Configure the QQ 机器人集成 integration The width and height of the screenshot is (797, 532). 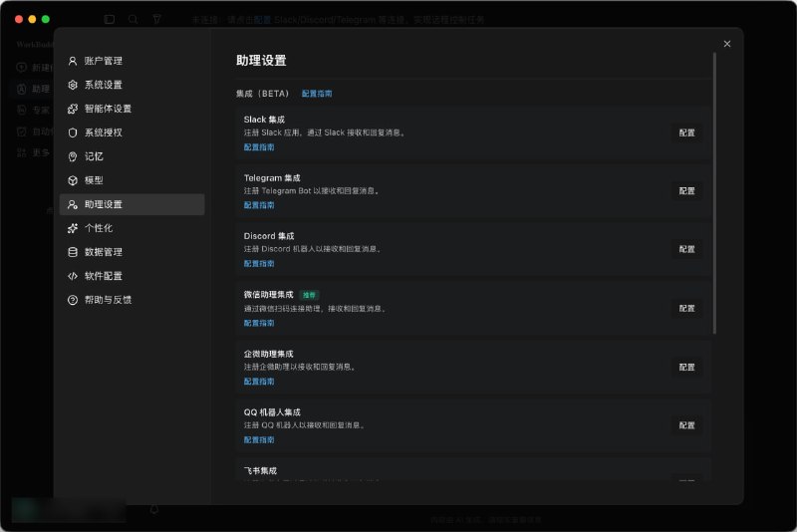point(686,425)
